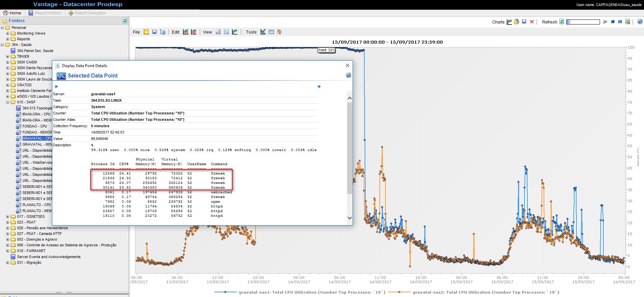This screenshot has height=297, width=644.
Task: Select 026 - Pensão aos Hansenianos folder
Action: pos(42,228)
